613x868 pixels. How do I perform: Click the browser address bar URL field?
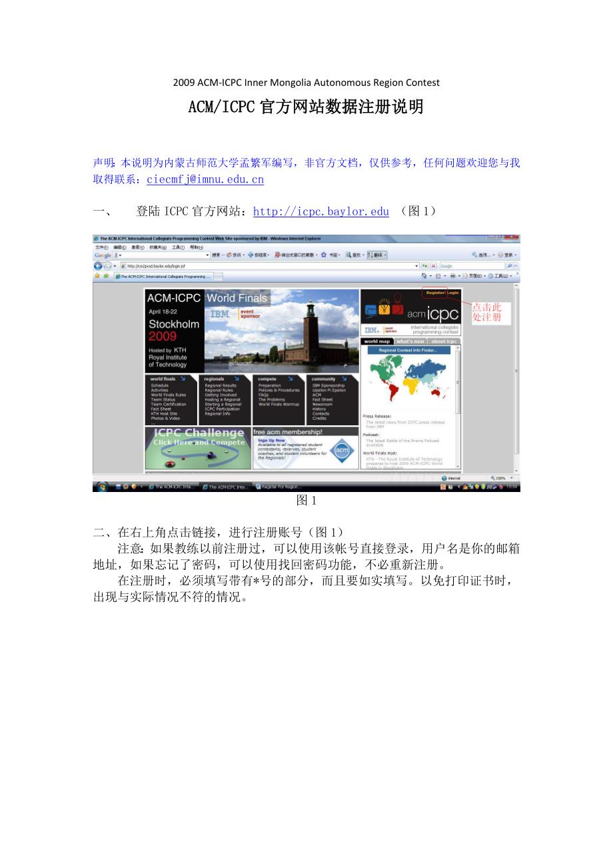pos(267,266)
